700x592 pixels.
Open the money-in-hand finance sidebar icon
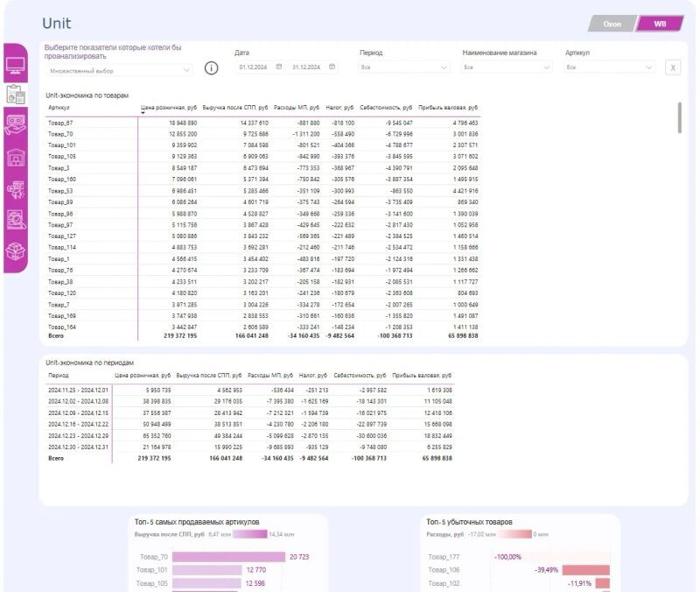point(16,124)
